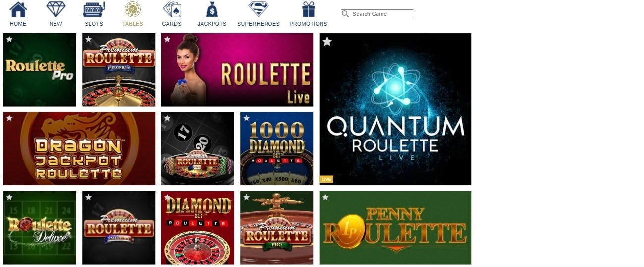The width and height of the screenshot is (644, 267).
Task: Open the Promotions gift box icon
Action: 309,9
